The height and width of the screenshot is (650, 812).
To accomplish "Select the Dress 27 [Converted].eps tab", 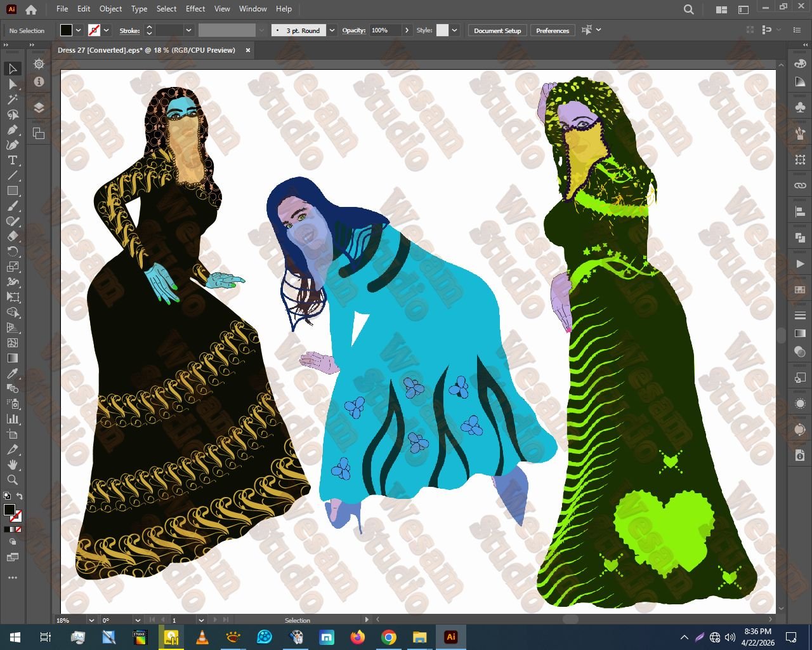I will click(x=147, y=50).
